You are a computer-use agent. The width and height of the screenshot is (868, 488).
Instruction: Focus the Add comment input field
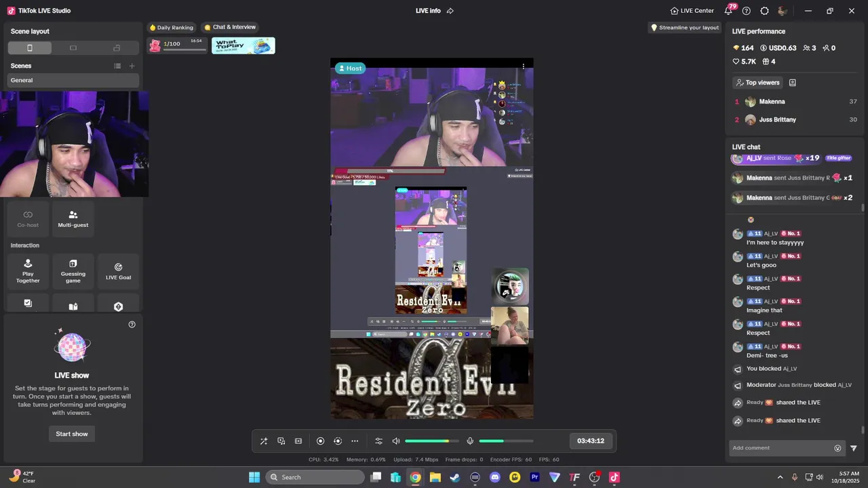(781, 448)
